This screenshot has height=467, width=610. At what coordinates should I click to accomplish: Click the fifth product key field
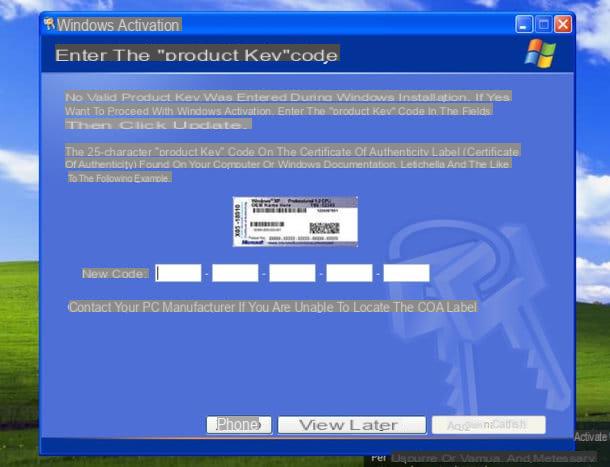coord(406,273)
